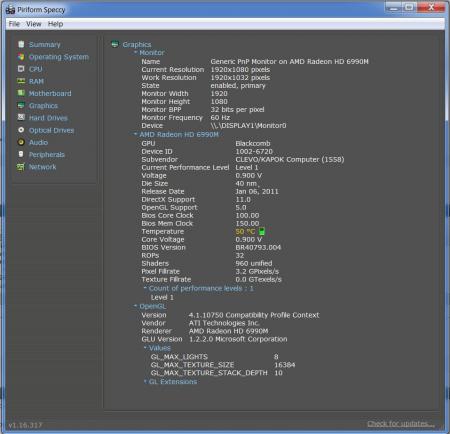Open the Summary section icon
The width and height of the screenshot is (450, 434).
click(x=21, y=44)
